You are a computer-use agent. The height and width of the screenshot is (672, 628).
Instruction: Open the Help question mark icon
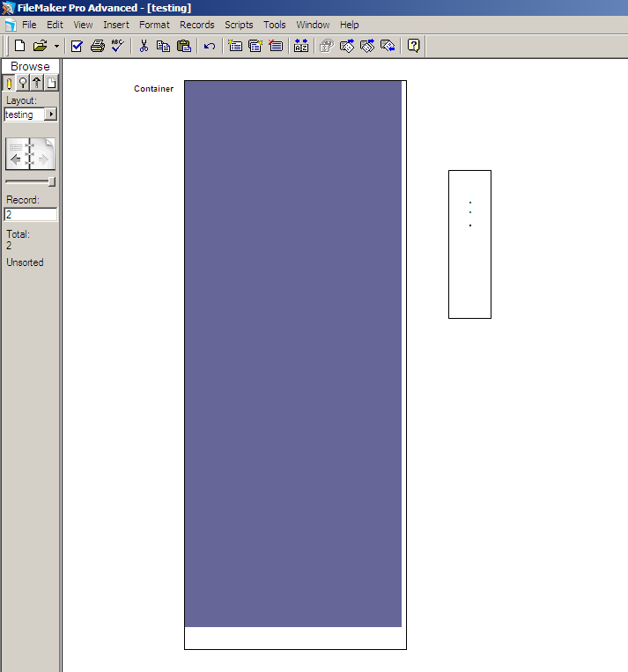tap(413, 46)
